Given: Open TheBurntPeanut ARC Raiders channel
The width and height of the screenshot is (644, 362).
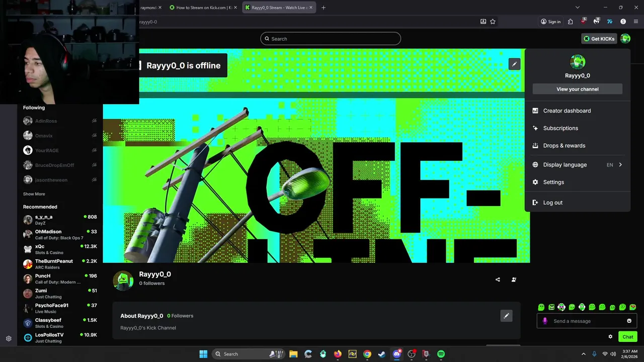Looking at the screenshot, I should (x=60, y=264).
